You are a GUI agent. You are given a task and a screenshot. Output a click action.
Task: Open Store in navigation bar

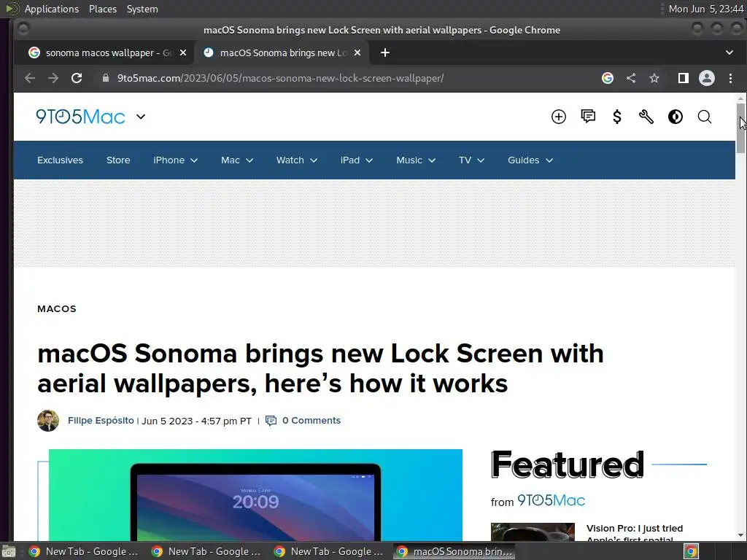118,160
